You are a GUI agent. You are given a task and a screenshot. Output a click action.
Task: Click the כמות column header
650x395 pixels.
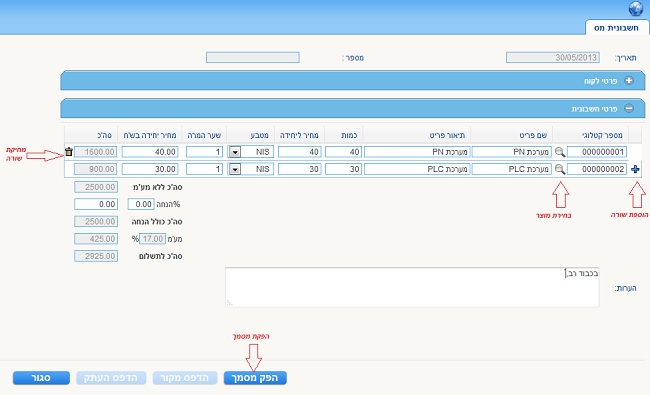tap(349, 135)
